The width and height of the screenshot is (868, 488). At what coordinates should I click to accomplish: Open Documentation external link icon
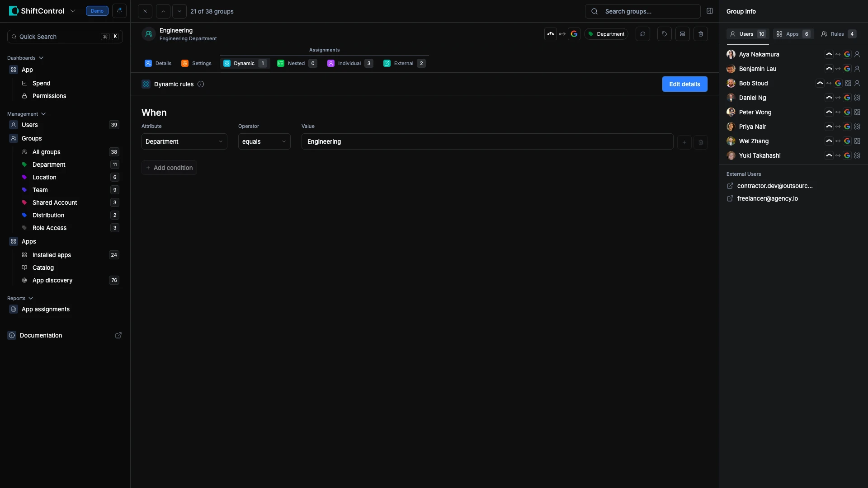click(x=118, y=335)
